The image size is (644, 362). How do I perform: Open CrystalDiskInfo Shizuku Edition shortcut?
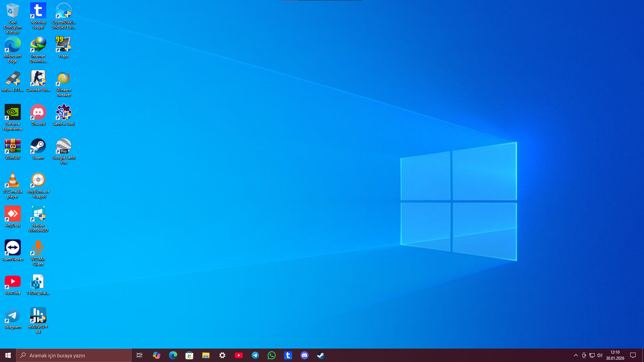click(64, 16)
